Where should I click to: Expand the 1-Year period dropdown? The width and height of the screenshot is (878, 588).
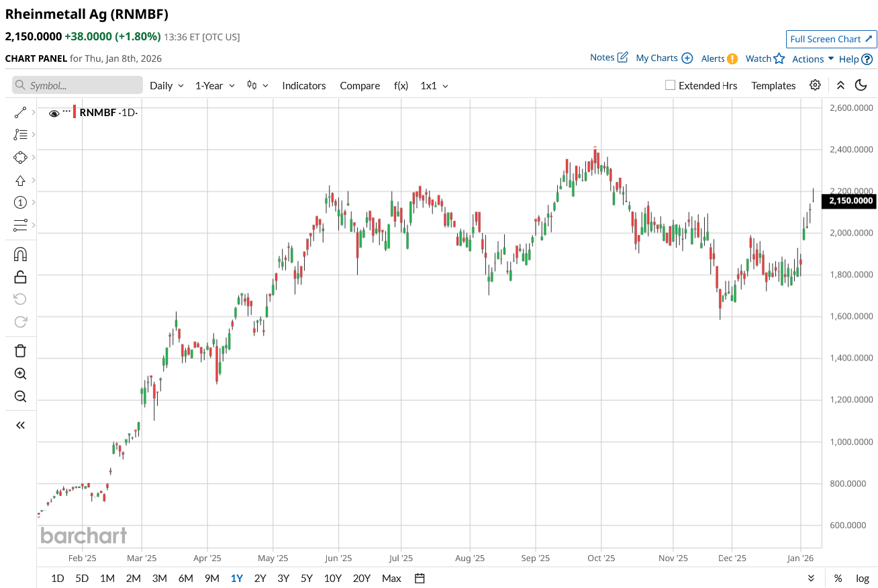tap(215, 86)
